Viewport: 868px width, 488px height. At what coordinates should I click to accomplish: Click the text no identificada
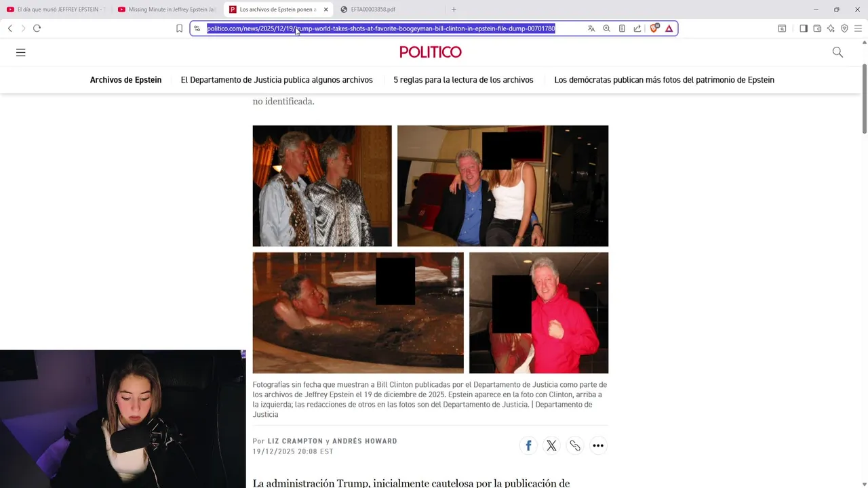(x=283, y=102)
